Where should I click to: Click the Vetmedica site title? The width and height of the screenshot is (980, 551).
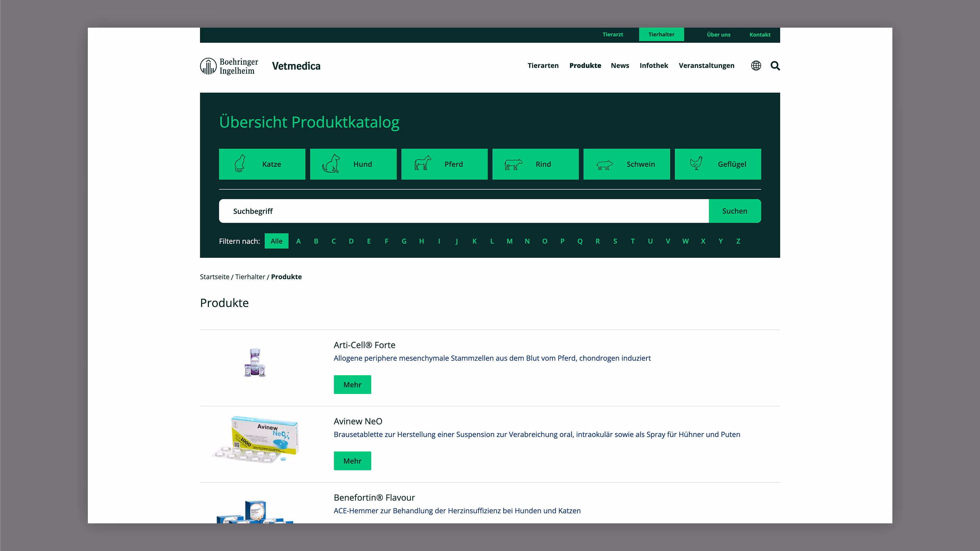(296, 66)
